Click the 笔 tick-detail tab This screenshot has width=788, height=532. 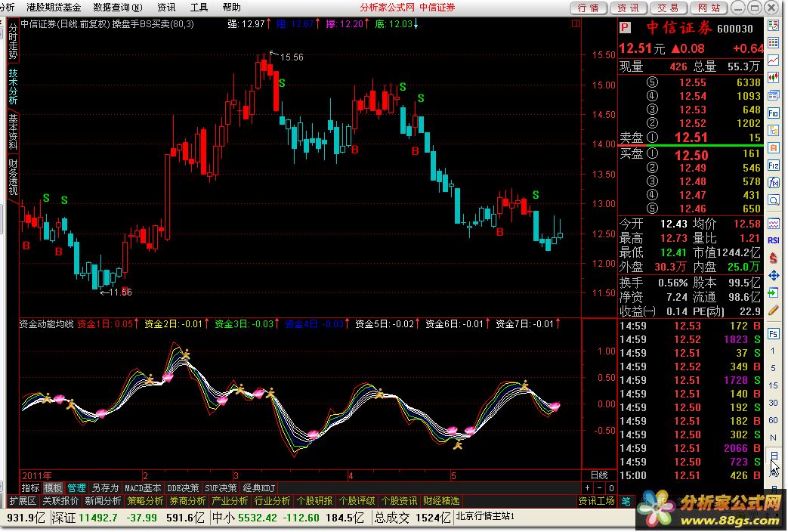coord(626,501)
